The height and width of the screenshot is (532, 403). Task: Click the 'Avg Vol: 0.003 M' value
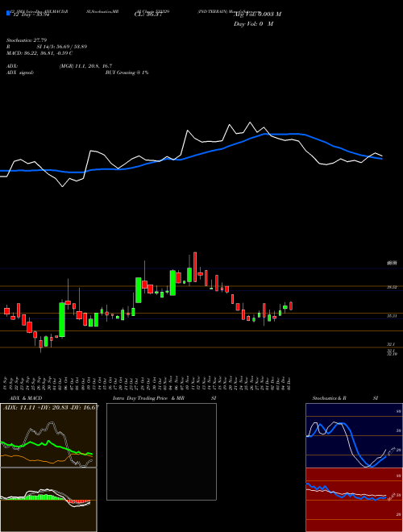pos(257,15)
